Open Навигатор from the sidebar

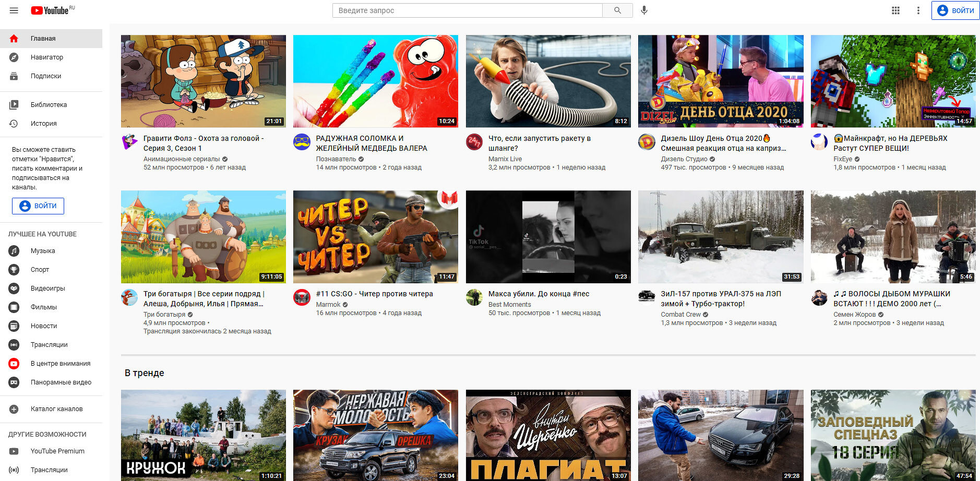pyautogui.click(x=46, y=57)
